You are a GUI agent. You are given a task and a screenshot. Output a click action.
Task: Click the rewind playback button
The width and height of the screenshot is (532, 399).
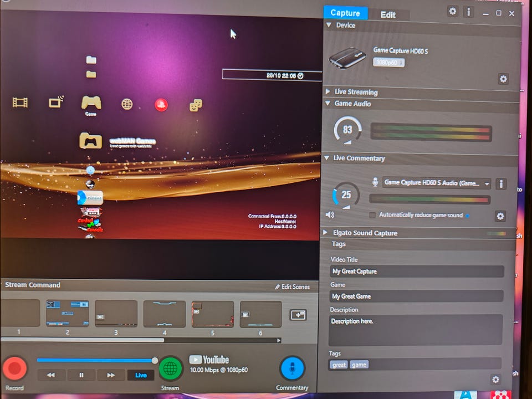(51, 375)
